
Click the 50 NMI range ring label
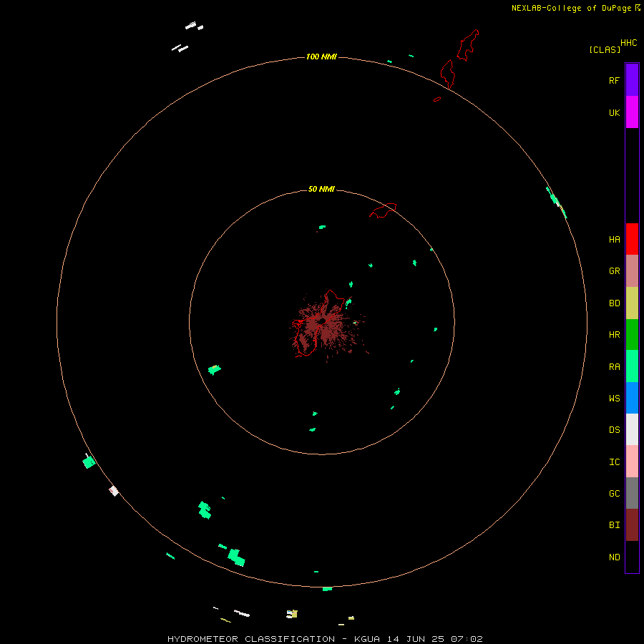point(321,189)
